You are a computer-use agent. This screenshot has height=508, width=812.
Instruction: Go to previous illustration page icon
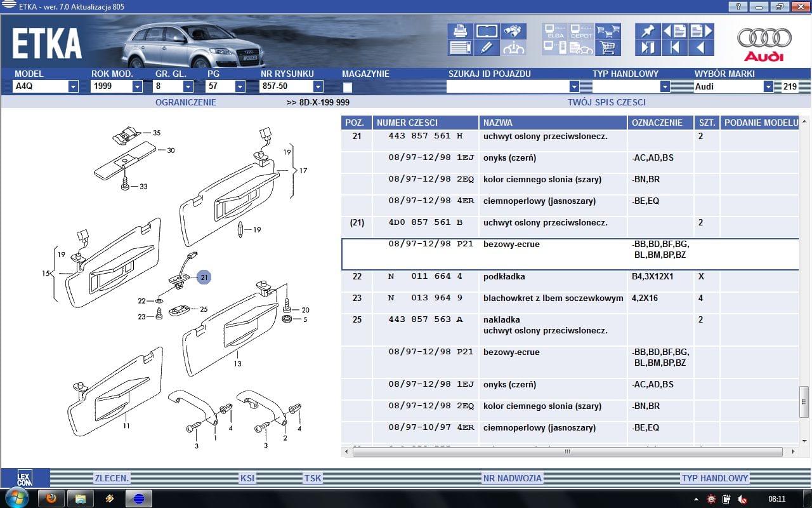click(x=674, y=31)
